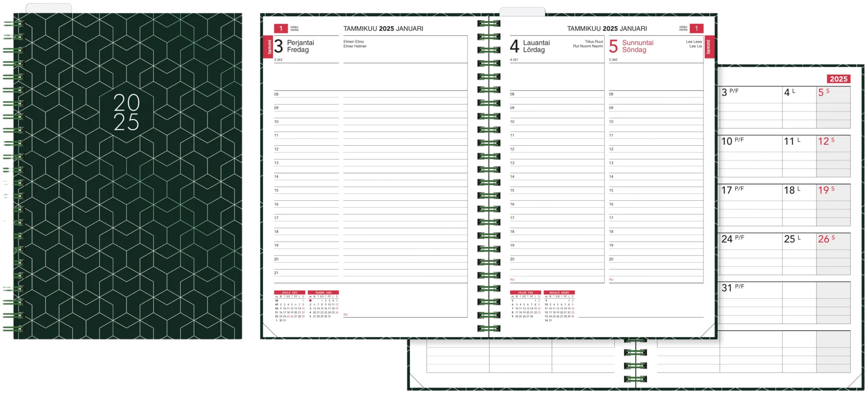The image size is (868, 394).
Task: Click the day heading 3 Perjantai Fredag
Action: pos(294,46)
